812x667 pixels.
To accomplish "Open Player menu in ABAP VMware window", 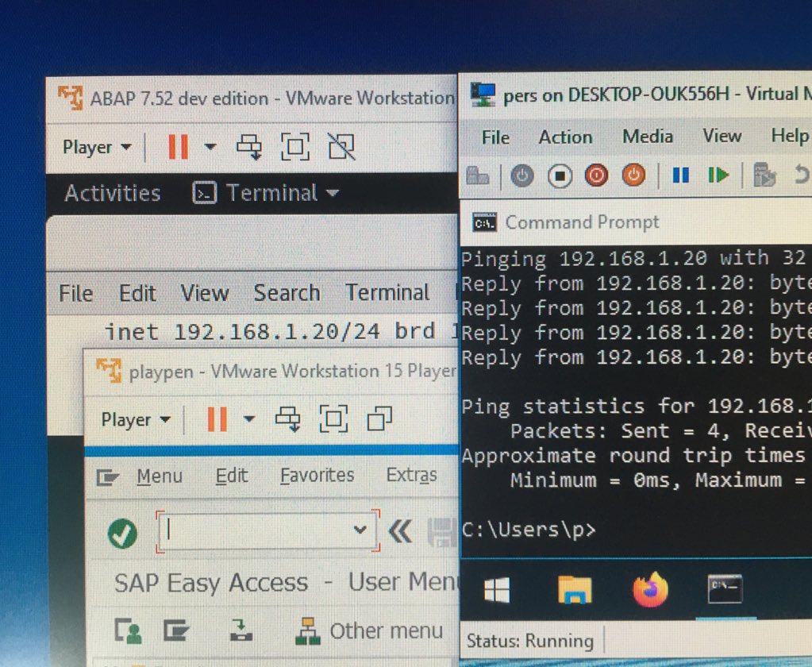I will coord(96,147).
